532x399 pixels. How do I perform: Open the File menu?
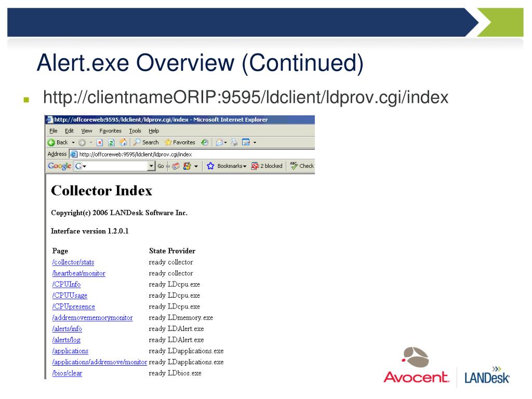pyautogui.click(x=54, y=131)
